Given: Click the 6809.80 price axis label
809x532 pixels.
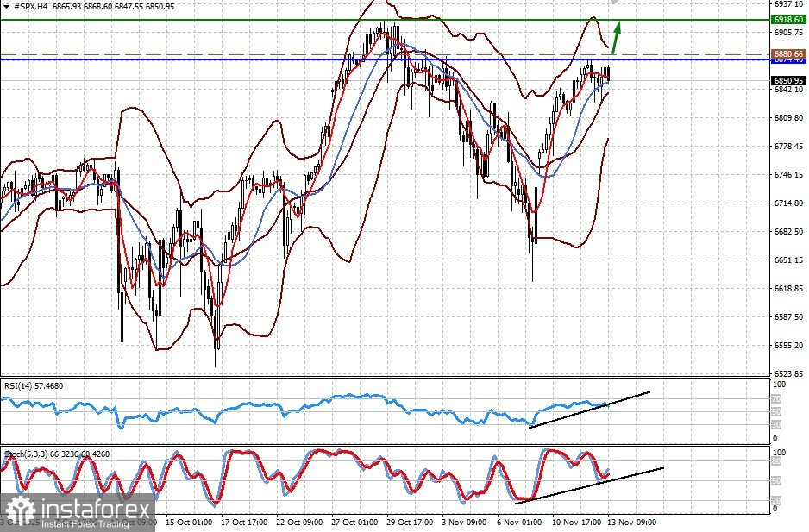Looking at the screenshot, I should tap(788, 117).
